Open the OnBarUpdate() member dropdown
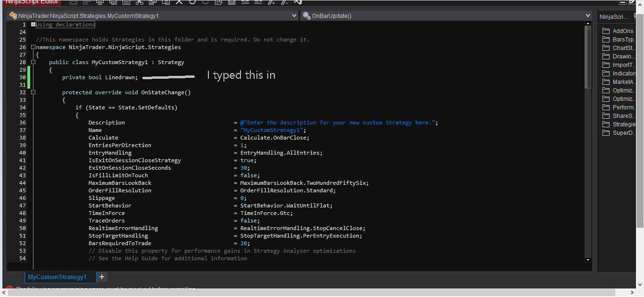Viewport: 644px width, 297px height. (x=587, y=16)
